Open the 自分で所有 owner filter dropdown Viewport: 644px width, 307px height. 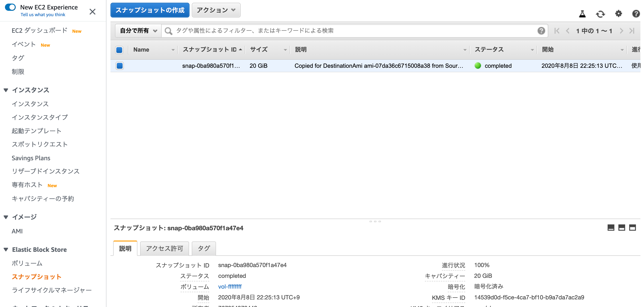[x=138, y=31]
